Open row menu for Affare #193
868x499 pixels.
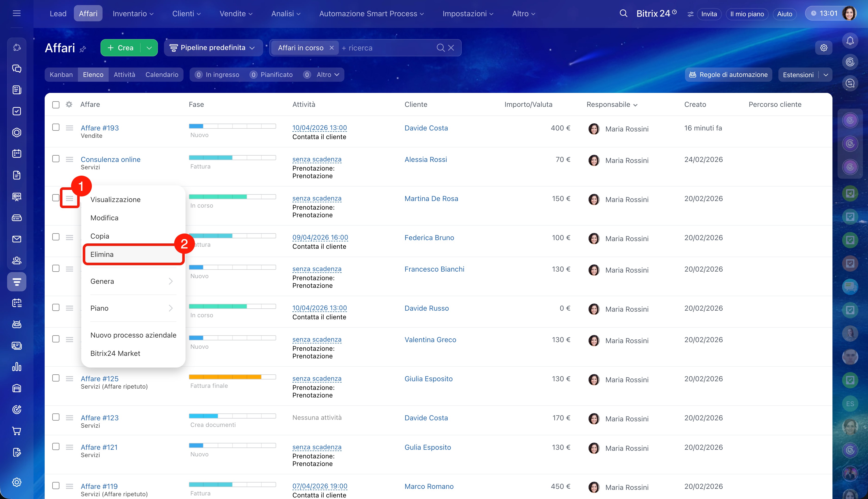pyautogui.click(x=70, y=128)
